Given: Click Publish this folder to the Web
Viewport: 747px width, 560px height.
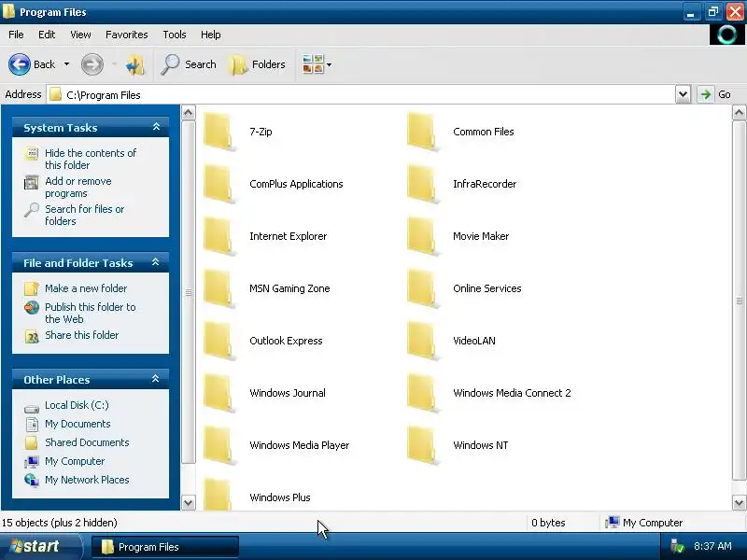Looking at the screenshot, I should click(90, 313).
